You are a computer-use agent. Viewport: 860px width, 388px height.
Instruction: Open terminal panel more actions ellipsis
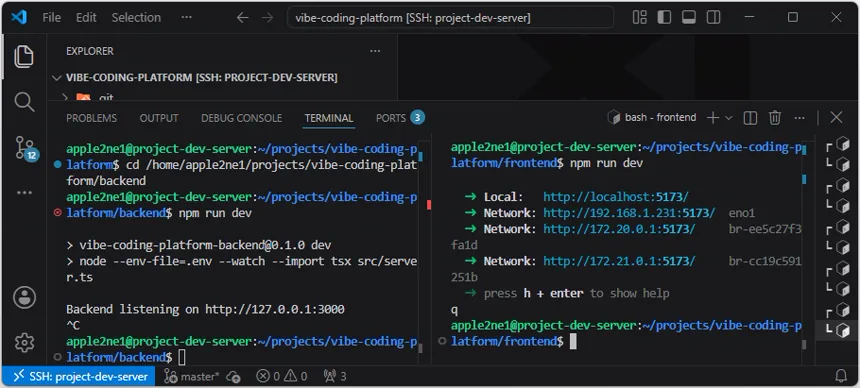point(800,117)
